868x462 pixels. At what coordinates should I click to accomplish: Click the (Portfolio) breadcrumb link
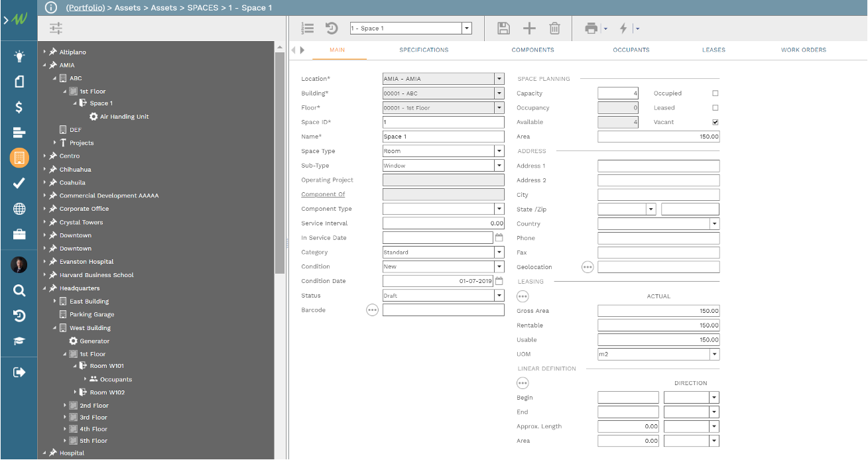point(86,7)
